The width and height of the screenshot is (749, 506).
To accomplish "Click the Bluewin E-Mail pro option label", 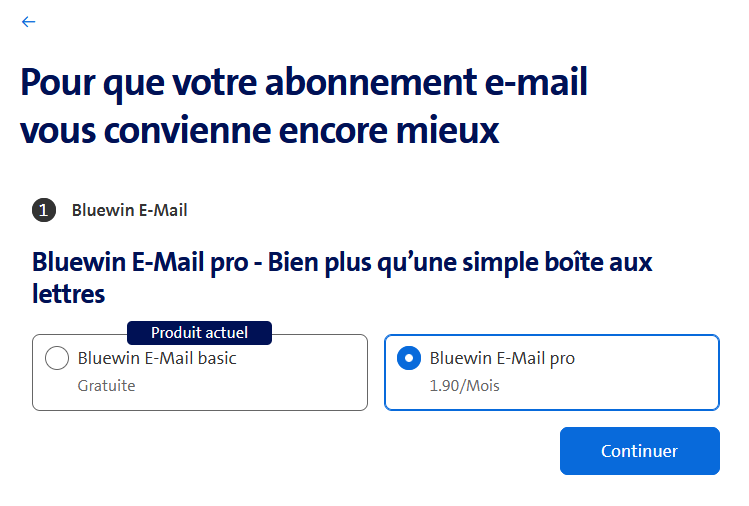I will [x=502, y=358].
